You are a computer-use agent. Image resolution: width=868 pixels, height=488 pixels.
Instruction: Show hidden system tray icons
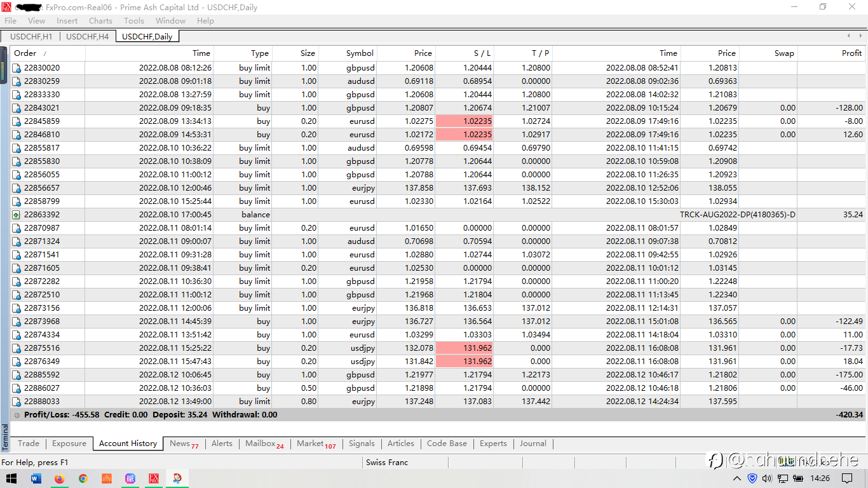tap(737, 478)
